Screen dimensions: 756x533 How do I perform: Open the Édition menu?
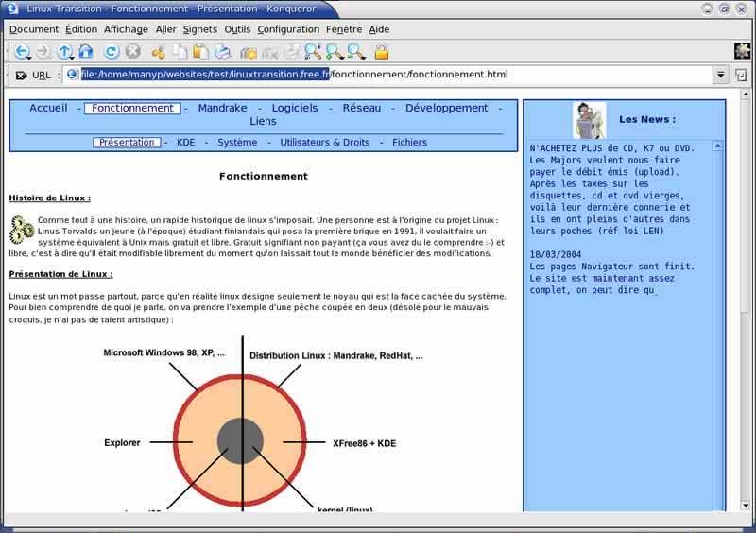pyautogui.click(x=81, y=29)
